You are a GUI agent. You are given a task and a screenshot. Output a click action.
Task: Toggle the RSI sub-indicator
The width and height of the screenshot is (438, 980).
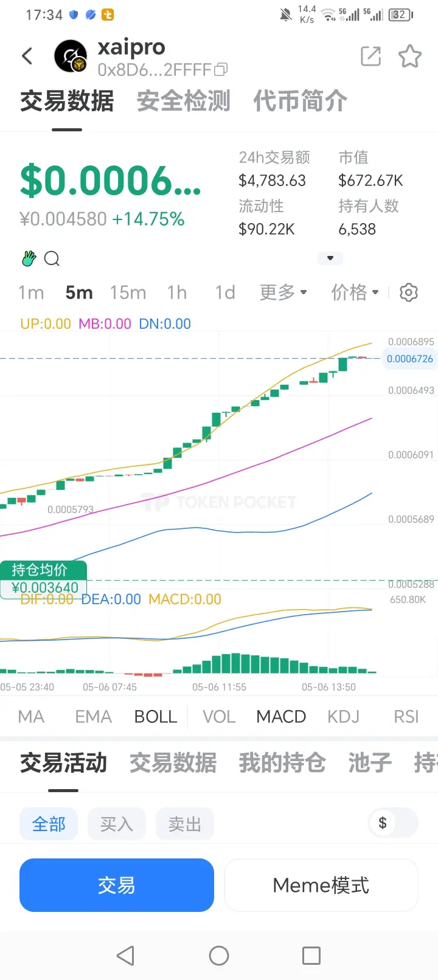coord(406,717)
